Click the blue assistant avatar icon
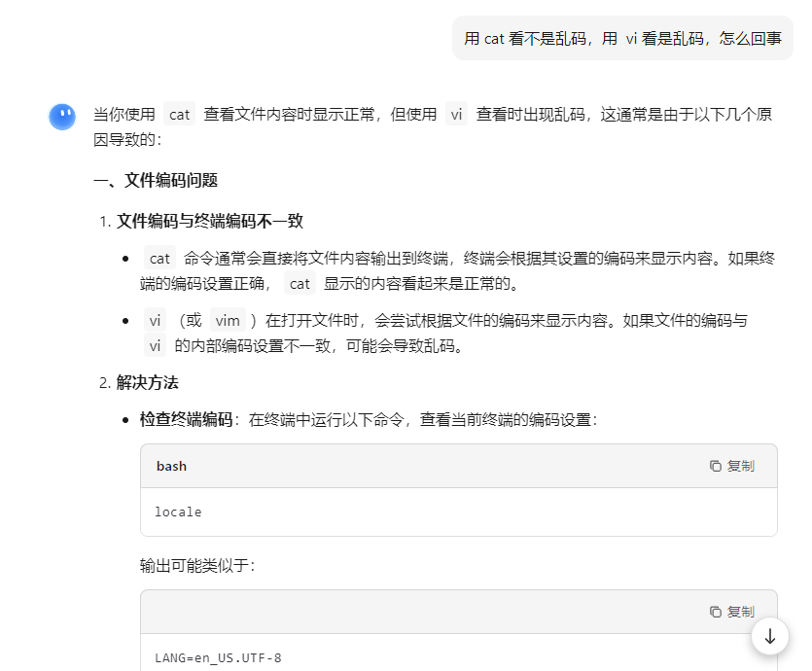Image resolution: width=812 pixels, height=671 pixels. pyautogui.click(x=62, y=117)
